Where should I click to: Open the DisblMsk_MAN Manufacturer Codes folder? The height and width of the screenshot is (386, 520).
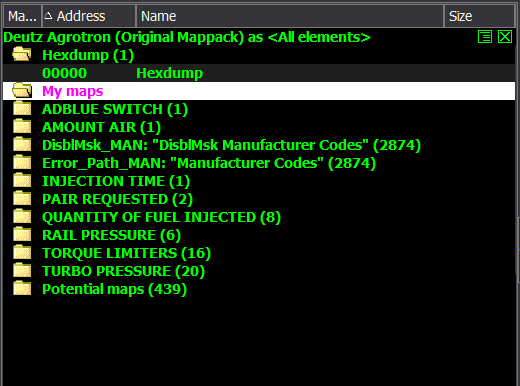(231, 145)
